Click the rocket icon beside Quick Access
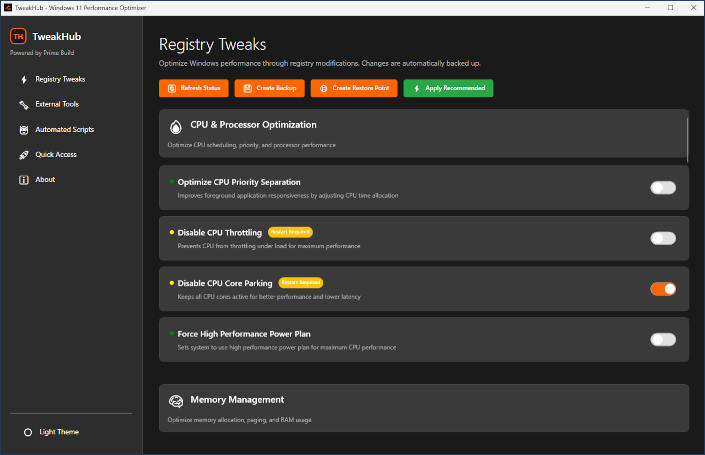705x455 pixels. point(23,155)
